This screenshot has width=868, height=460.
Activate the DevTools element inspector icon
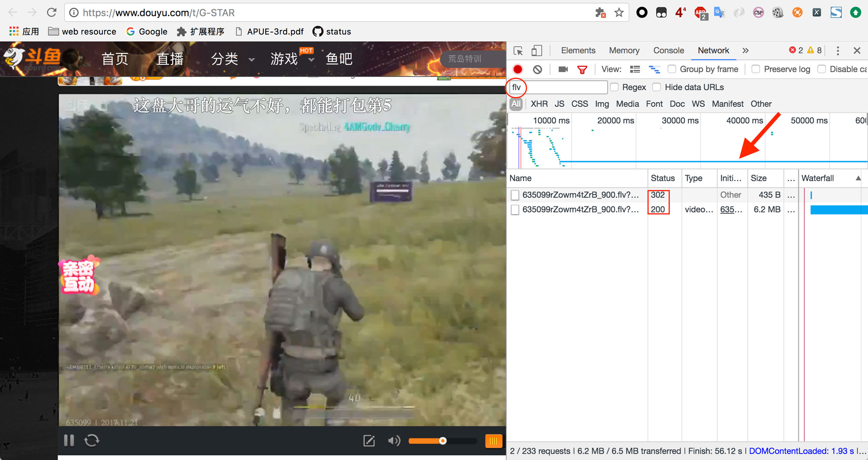pos(518,51)
